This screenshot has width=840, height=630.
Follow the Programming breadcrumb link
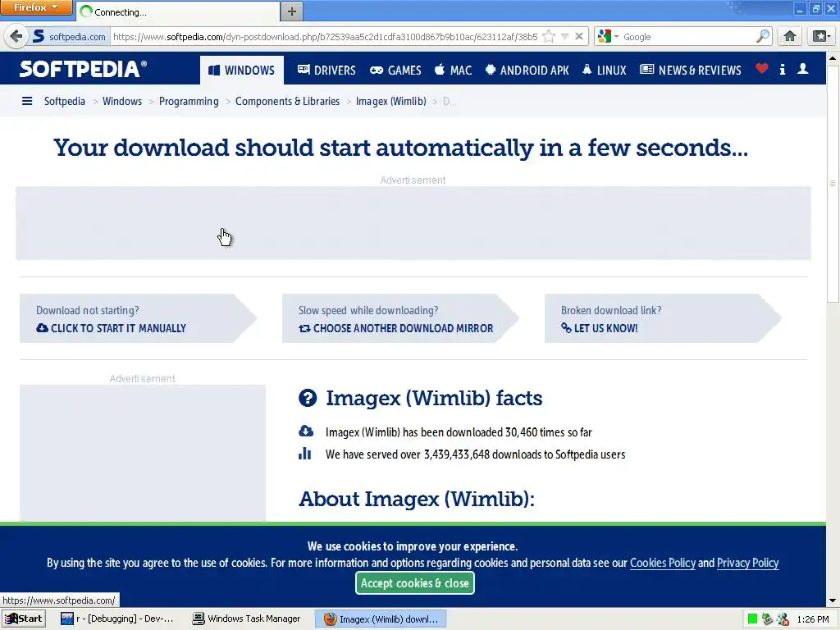[x=189, y=101]
